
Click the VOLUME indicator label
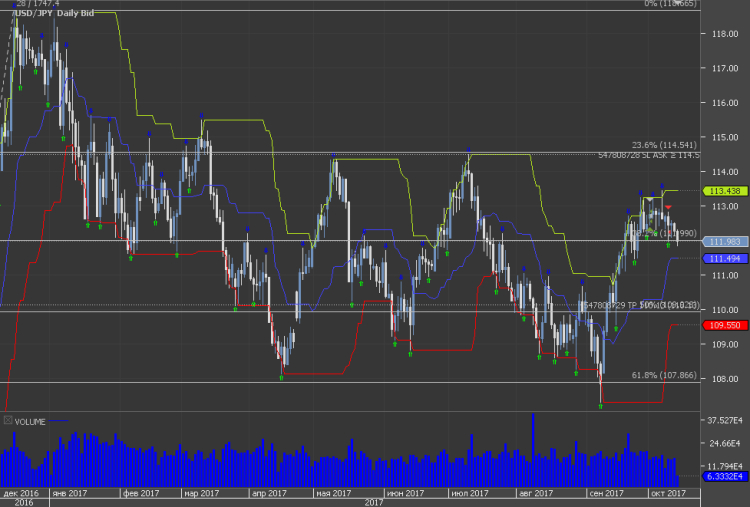pos(30,422)
